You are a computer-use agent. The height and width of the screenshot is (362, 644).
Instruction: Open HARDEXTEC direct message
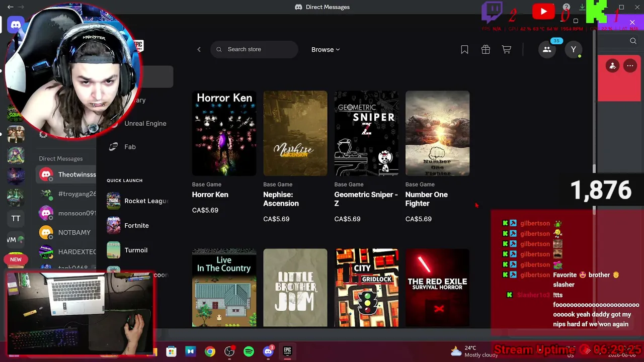(x=67, y=252)
